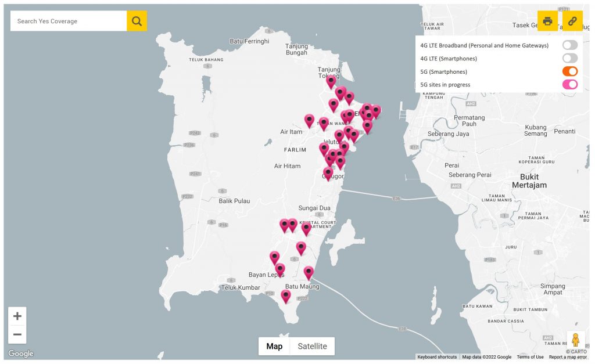Click the TELUK BAHANG label
Screen dimensions: 595x364
(x=206, y=60)
